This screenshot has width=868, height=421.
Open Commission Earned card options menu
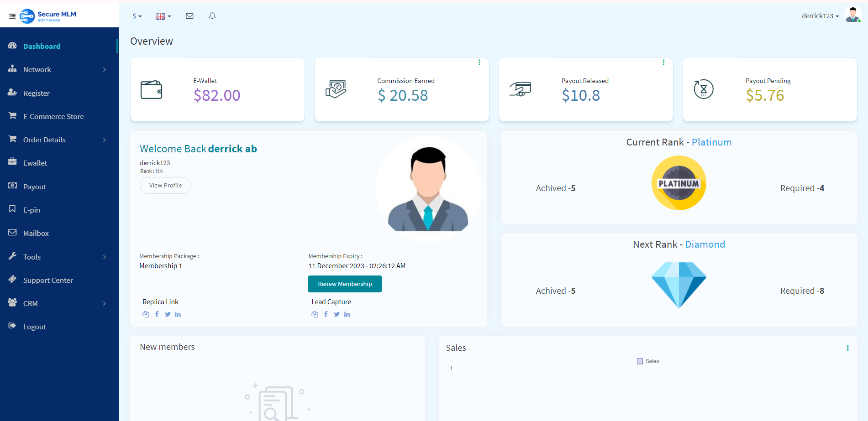pos(479,62)
